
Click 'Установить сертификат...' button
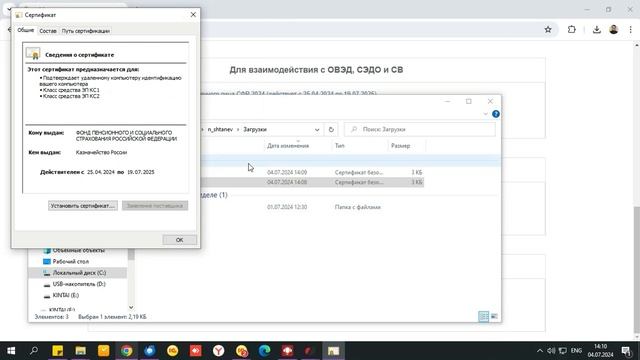83,206
